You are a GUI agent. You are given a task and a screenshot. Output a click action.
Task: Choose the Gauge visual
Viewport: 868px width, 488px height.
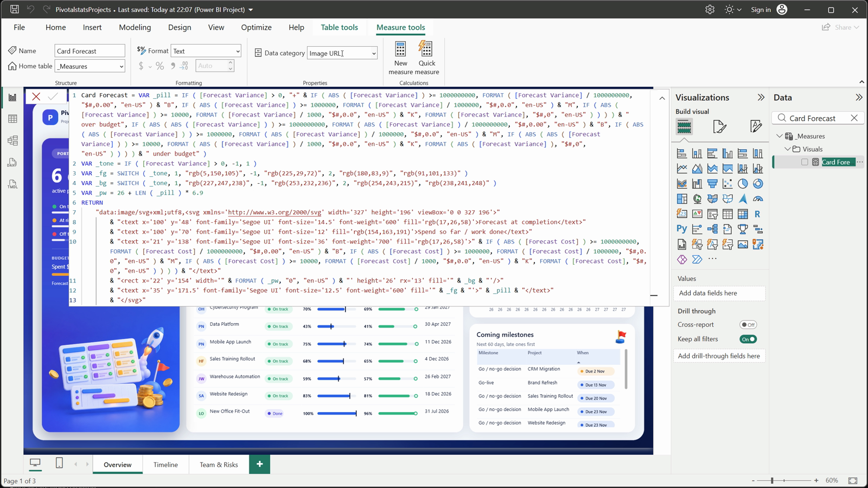pos(758,199)
